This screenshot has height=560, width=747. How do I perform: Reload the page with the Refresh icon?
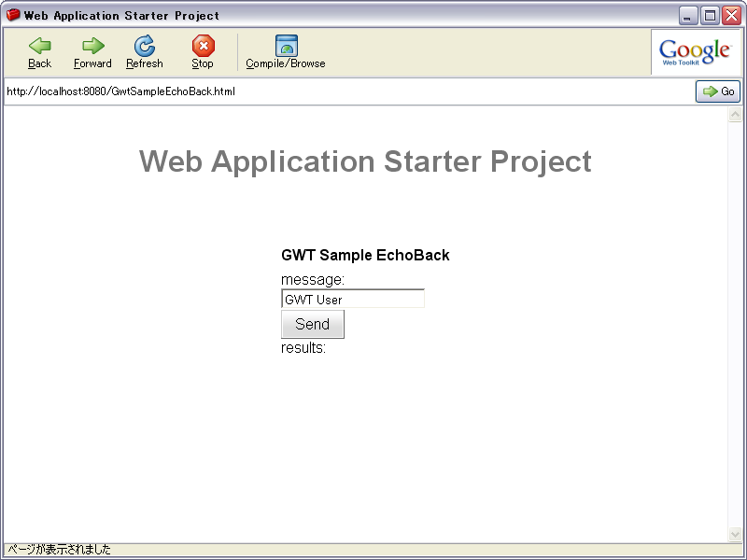(x=145, y=45)
